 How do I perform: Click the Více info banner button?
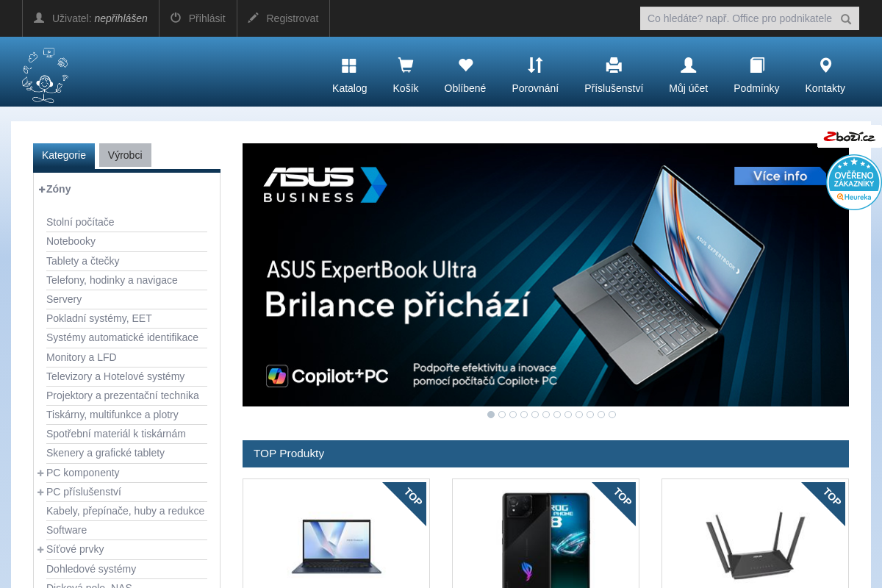pos(780,176)
